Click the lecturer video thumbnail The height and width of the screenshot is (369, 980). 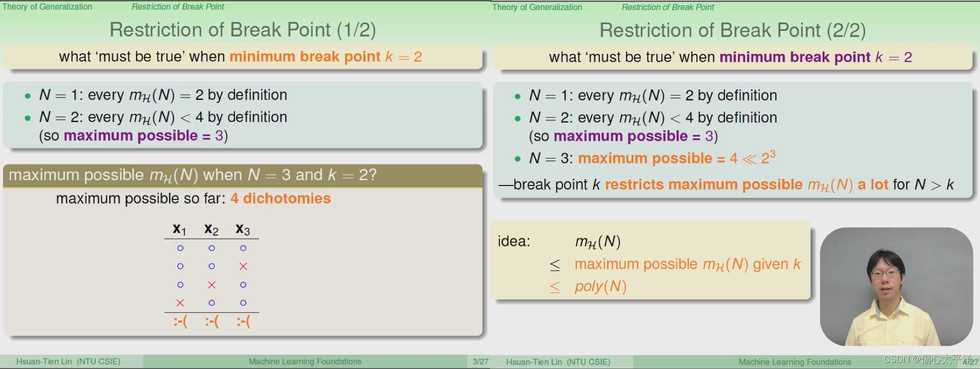(x=896, y=287)
